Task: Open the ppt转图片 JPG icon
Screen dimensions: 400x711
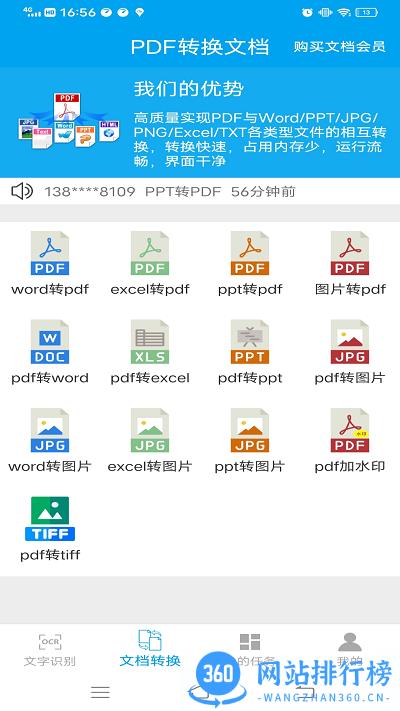Action: tap(250, 430)
